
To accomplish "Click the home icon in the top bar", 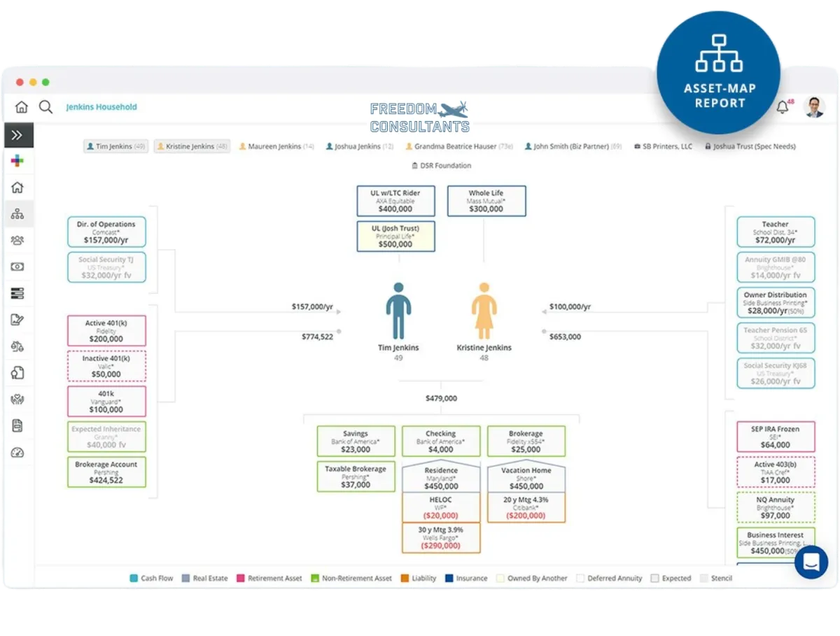I will pos(22,107).
